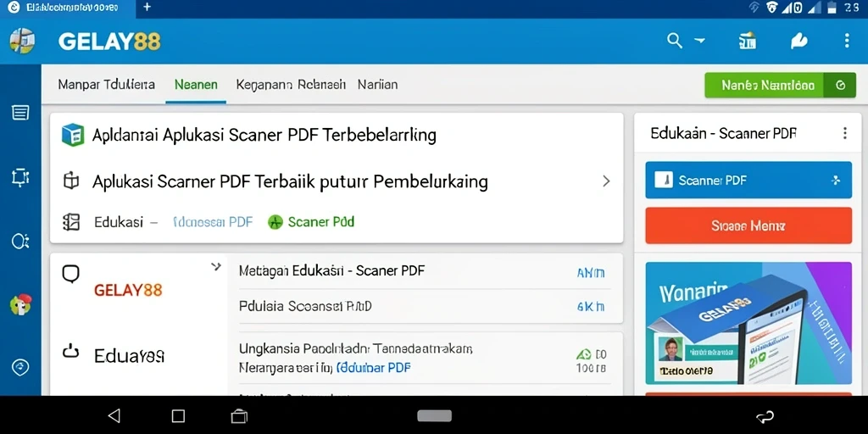This screenshot has height=434, width=868.
Task: Click Apldantai Aplukasi Scaner PDF title
Action: pyautogui.click(x=264, y=135)
